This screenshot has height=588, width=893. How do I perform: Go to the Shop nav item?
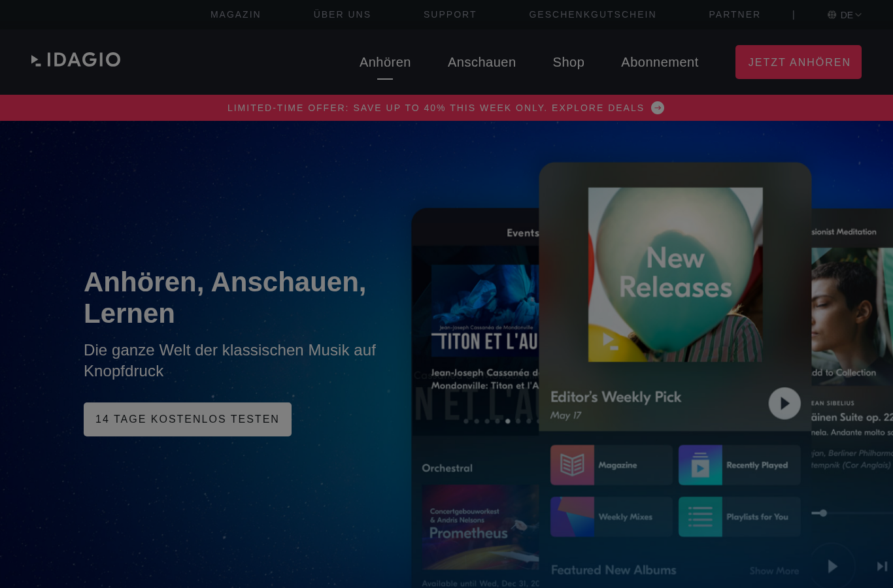[x=569, y=62]
